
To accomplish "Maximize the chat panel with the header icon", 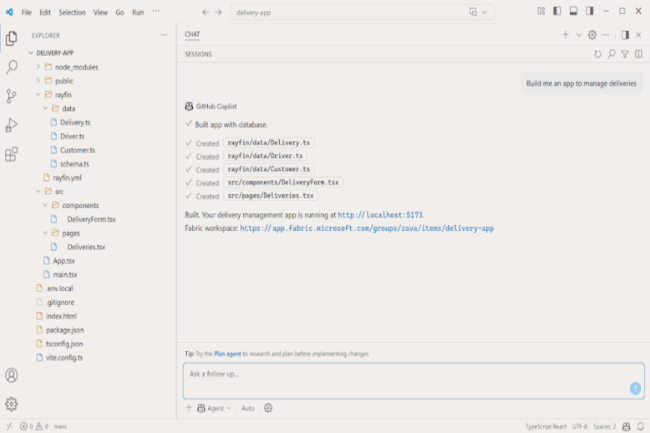I will point(625,35).
